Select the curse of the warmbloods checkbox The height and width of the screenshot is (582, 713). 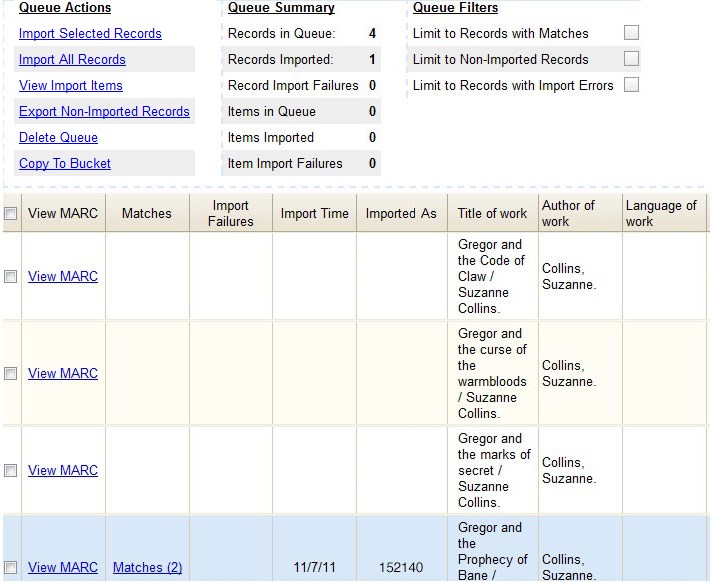(x=10, y=373)
